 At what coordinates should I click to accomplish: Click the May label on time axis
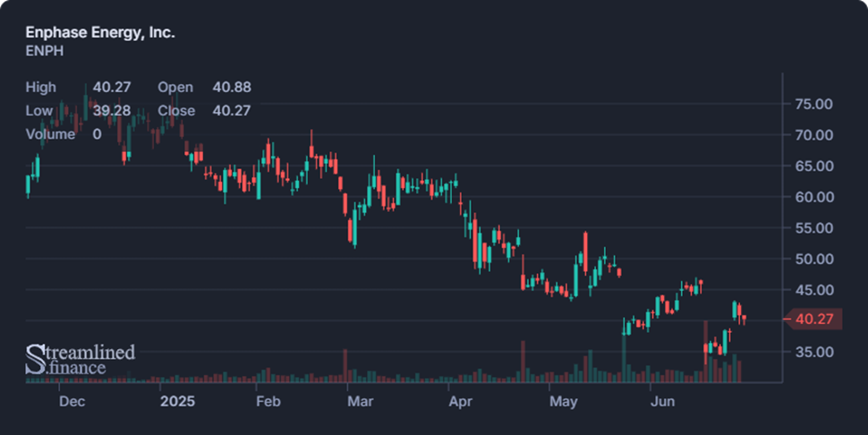click(564, 401)
